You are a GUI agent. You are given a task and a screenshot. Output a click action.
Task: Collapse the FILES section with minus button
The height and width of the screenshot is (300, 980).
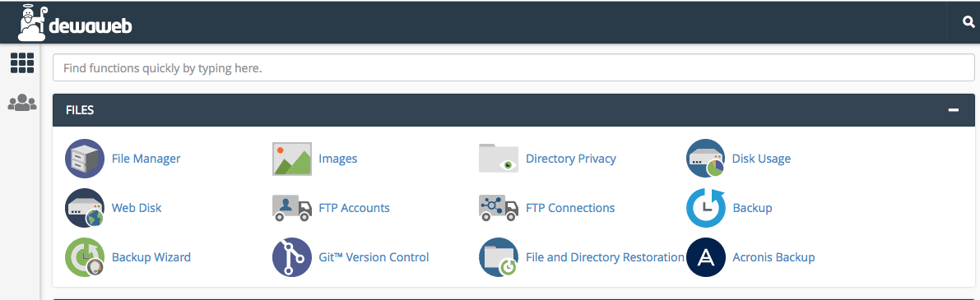pyautogui.click(x=953, y=110)
